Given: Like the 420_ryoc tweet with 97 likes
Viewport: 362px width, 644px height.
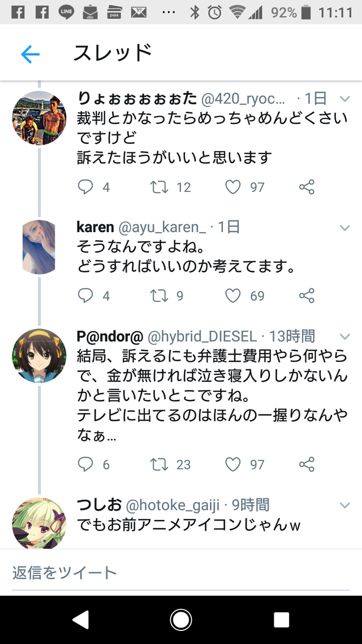Looking at the screenshot, I should coord(233,187).
